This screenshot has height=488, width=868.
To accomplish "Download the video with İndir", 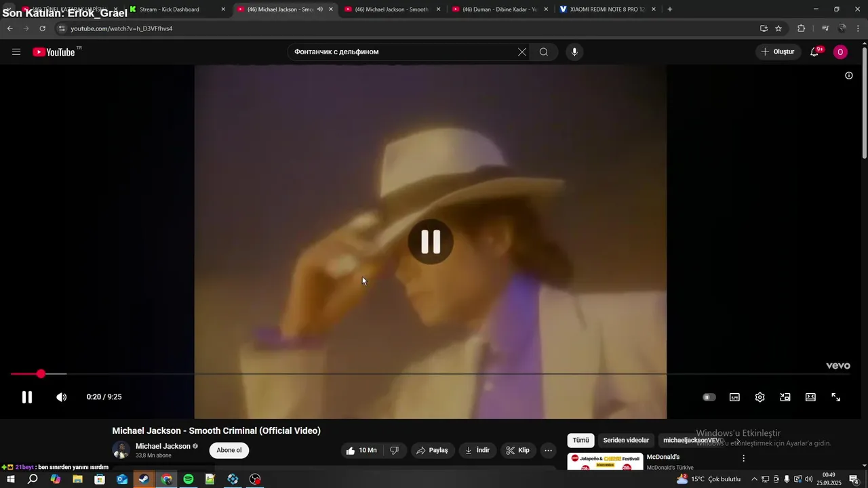I will (x=477, y=450).
